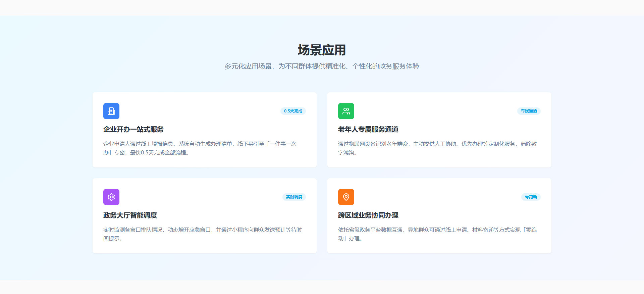
Task: Click the 场景应用 section heading
Action: coord(322,50)
